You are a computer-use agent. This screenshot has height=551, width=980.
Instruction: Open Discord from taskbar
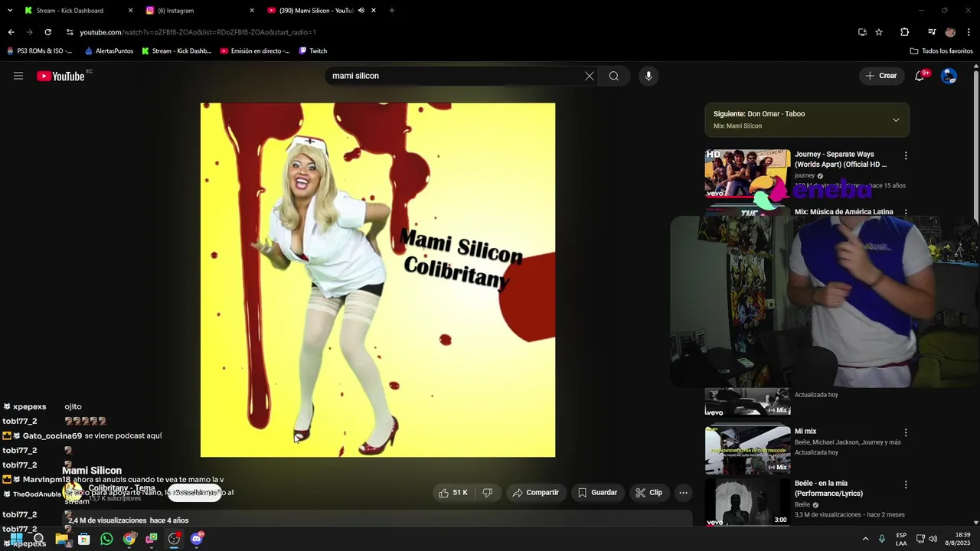(x=197, y=539)
